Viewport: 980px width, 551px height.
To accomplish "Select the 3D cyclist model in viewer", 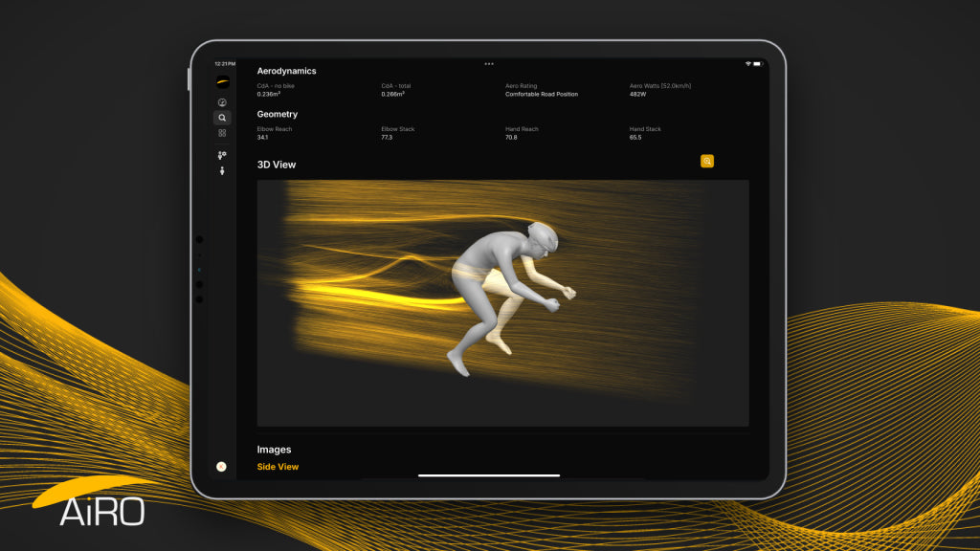I will (511, 298).
